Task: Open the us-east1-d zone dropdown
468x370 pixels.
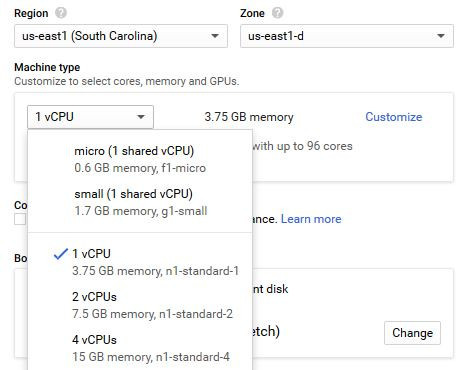Action: click(x=347, y=36)
